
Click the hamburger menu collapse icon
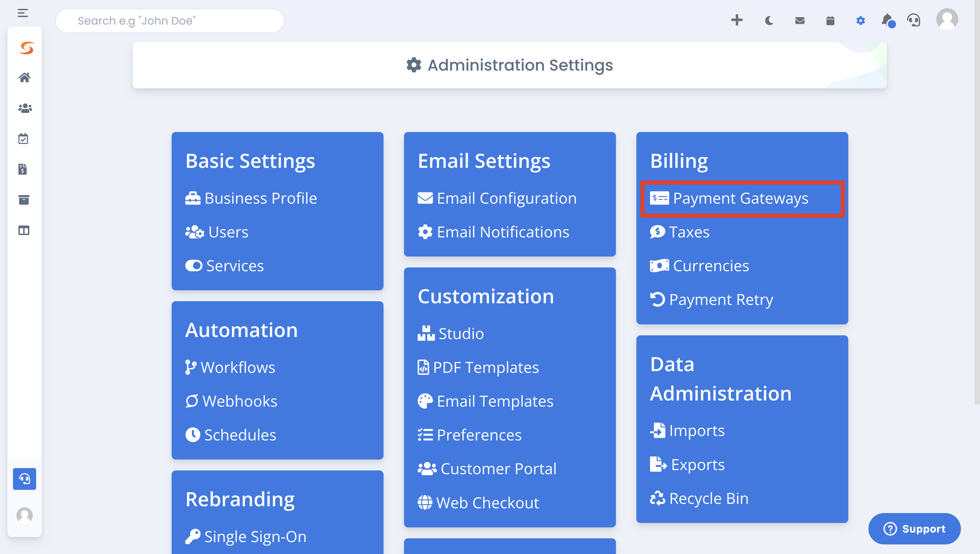point(23,13)
